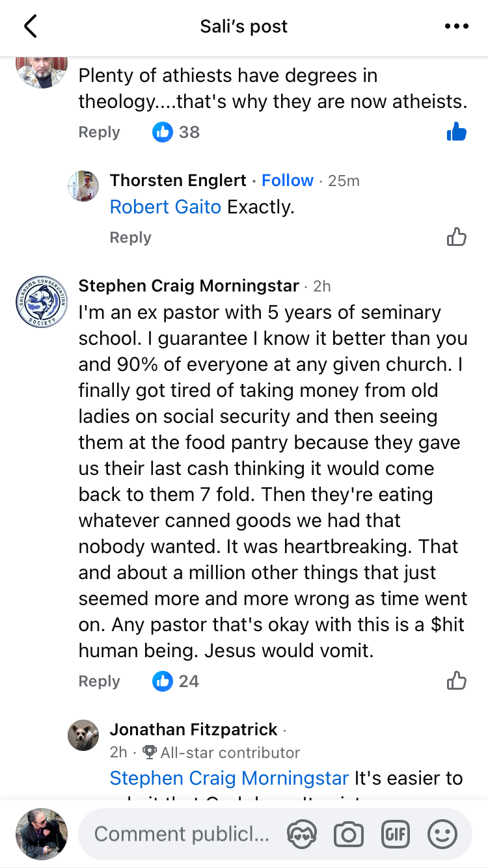Screen dimensions: 488x868
Task: Follow Thorsten Englert
Action: pos(287,180)
